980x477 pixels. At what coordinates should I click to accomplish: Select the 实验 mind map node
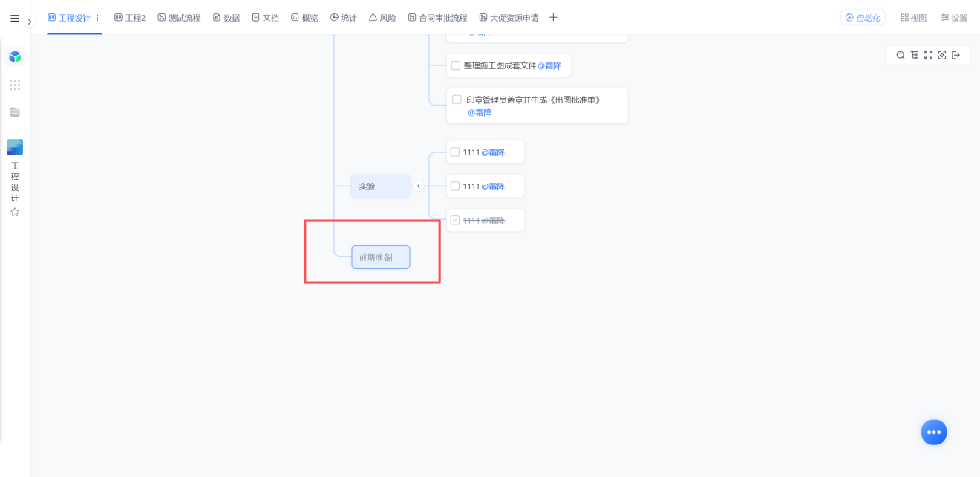[381, 186]
